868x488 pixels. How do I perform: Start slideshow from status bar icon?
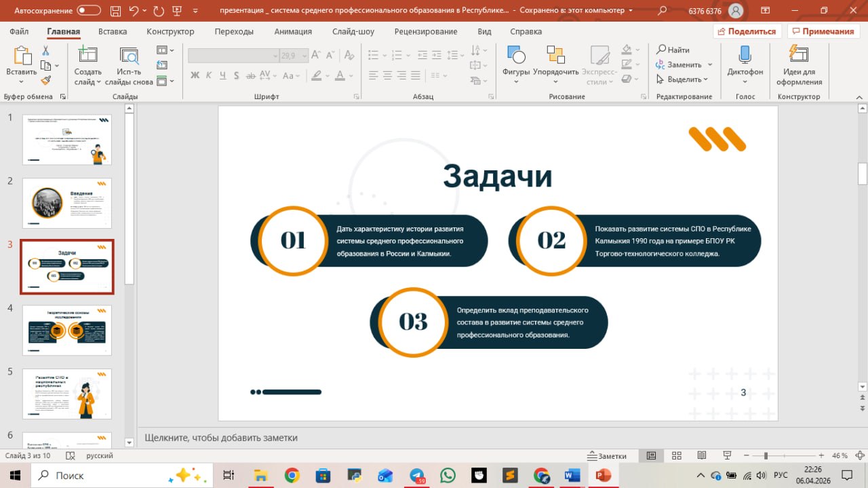point(727,455)
